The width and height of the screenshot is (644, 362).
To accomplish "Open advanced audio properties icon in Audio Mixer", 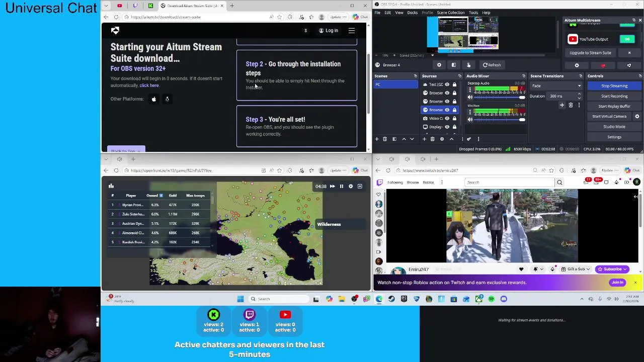I will (x=469, y=139).
